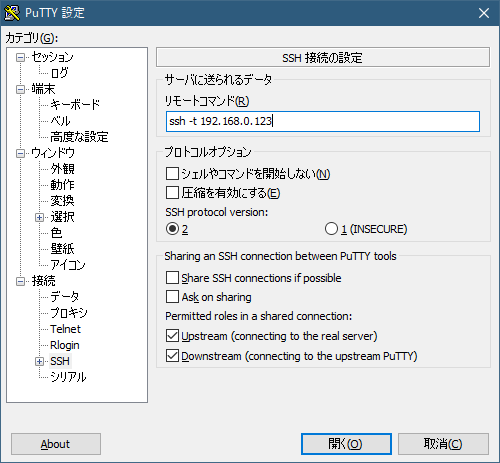
Task: Enable 圧縮を有効にする checkbox
Action: (x=172, y=193)
